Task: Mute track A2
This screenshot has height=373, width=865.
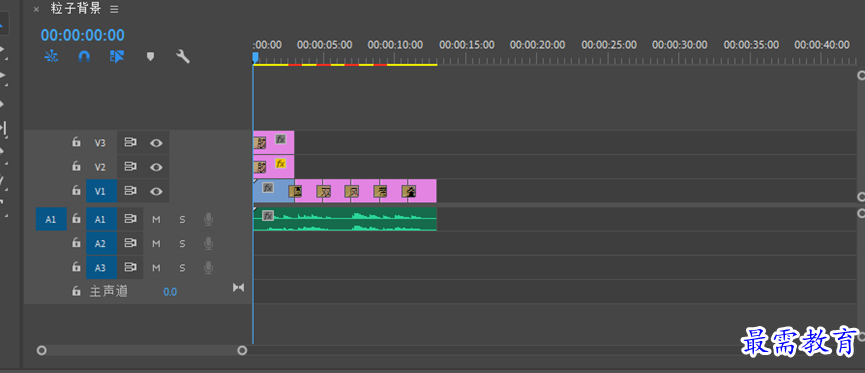Action: (156, 243)
